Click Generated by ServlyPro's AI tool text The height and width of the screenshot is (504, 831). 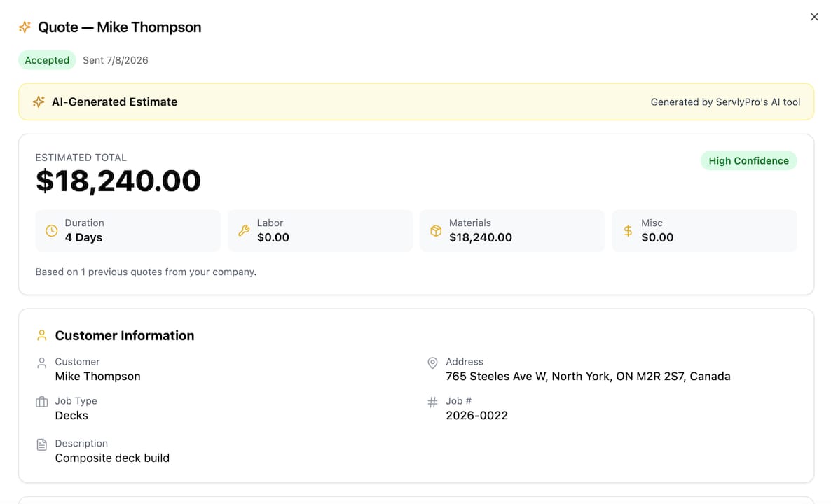(725, 102)
